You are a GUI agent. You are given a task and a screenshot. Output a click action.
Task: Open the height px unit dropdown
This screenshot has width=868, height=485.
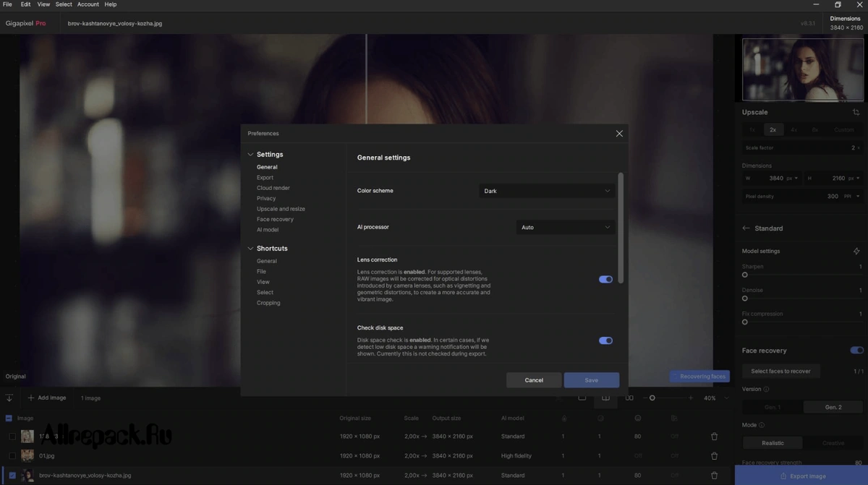[x=854, y=178]
